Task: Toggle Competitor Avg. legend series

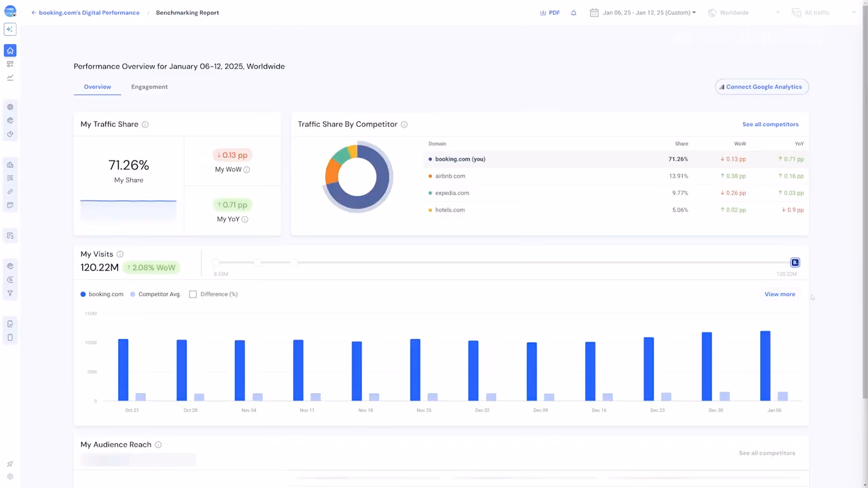Action: (x=155, y=294)
